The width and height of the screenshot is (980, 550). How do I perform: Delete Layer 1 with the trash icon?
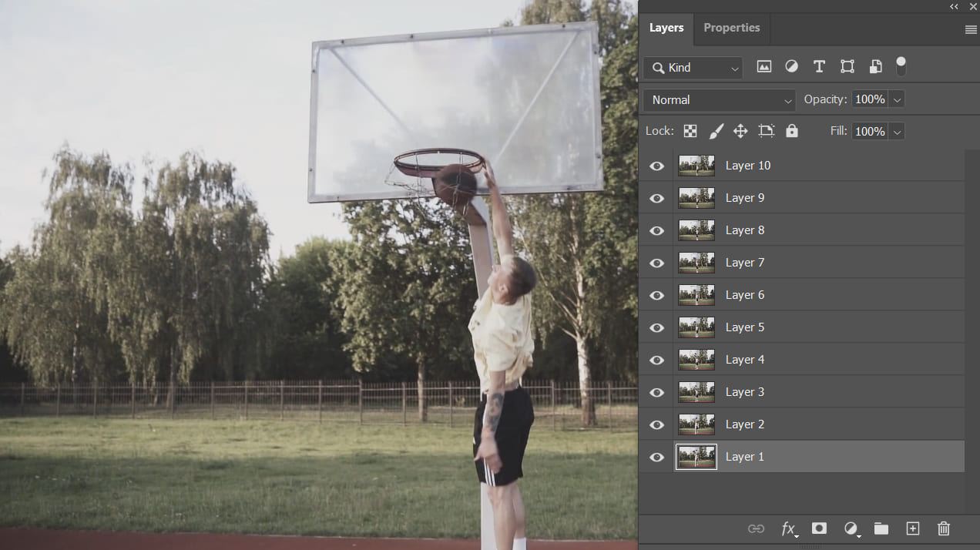coord(943,529)
